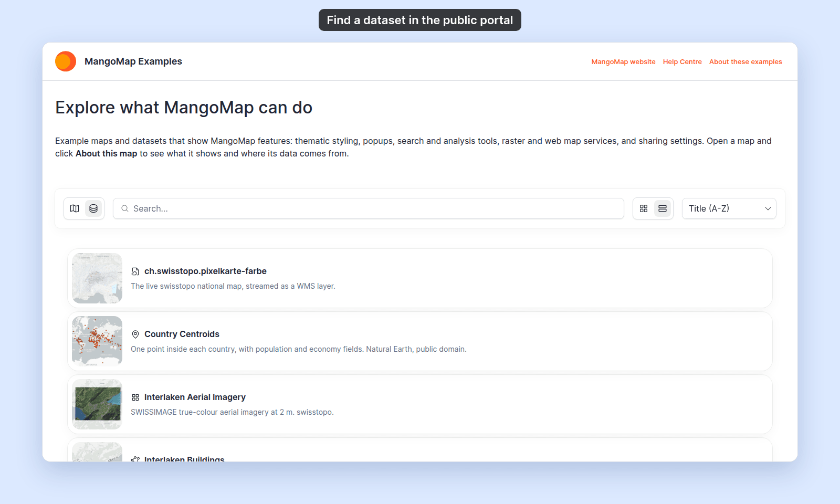840x504 pixels.
Task: Click the raster grid icon beside Interlaken Aerial Imagery
Action: tap(135, 397)
